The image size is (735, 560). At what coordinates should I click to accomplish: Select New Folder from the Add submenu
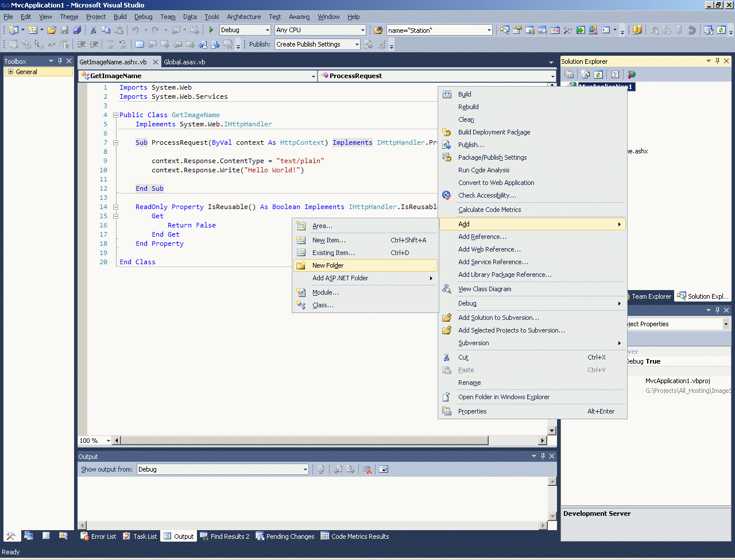point(328,265)
